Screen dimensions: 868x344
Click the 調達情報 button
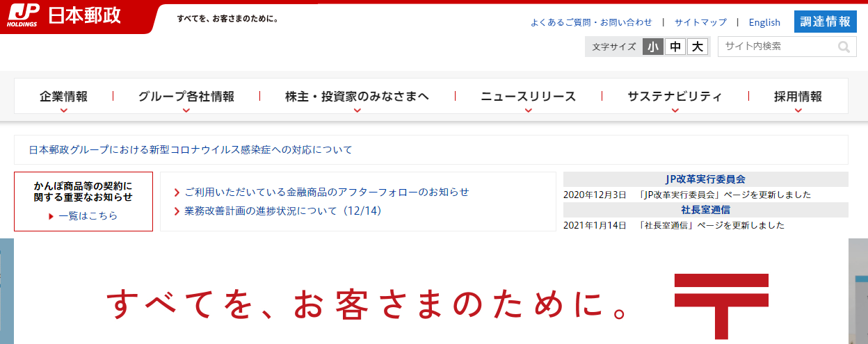point(826,22)
